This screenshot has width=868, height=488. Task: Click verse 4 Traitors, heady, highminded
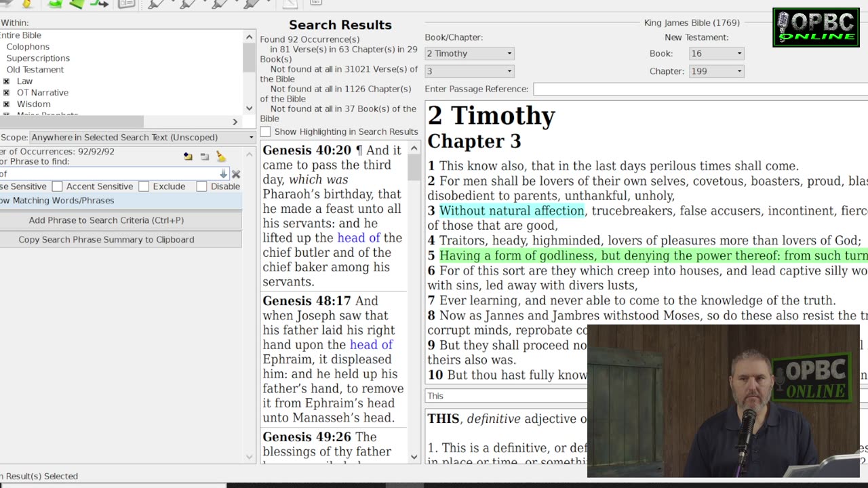644,241
